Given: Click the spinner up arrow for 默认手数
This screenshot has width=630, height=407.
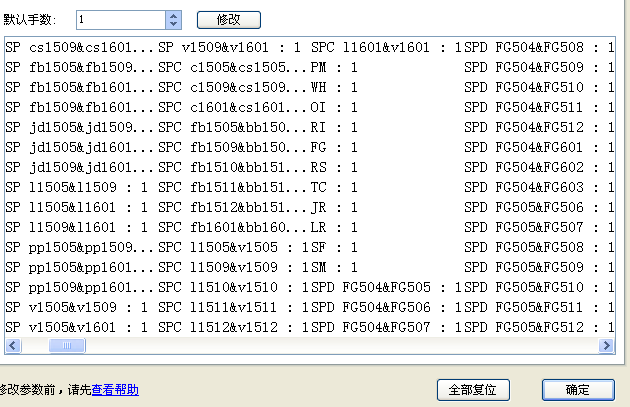Looking at the screenshot, I should pyautogui.click(x=174, y=15).
